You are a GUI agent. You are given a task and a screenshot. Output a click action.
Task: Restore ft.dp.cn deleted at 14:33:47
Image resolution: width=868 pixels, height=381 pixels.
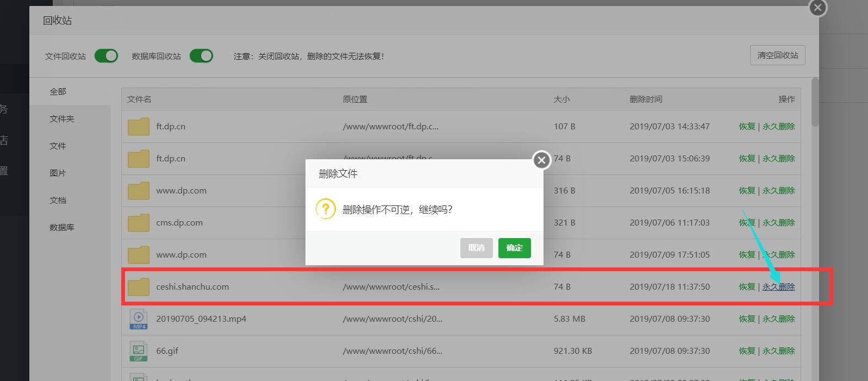[x=747, y=126]
